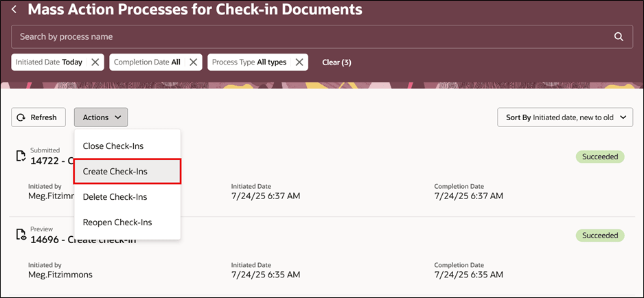Screen dimensions: 644x298
Task: Remove the Process Type All types filter
Action: click(299, 62)
